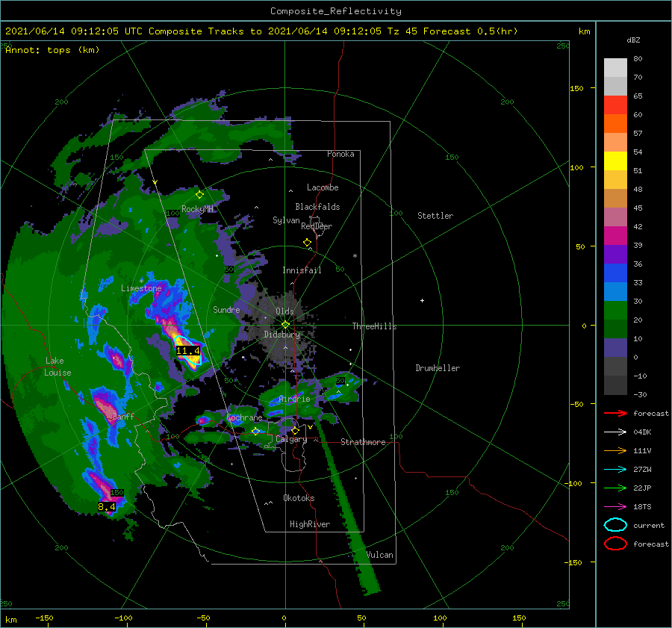Viewport: 672px width, 628px height.
Task: Click the cyan current ellipse legend symbol
Action: (615, 525)
